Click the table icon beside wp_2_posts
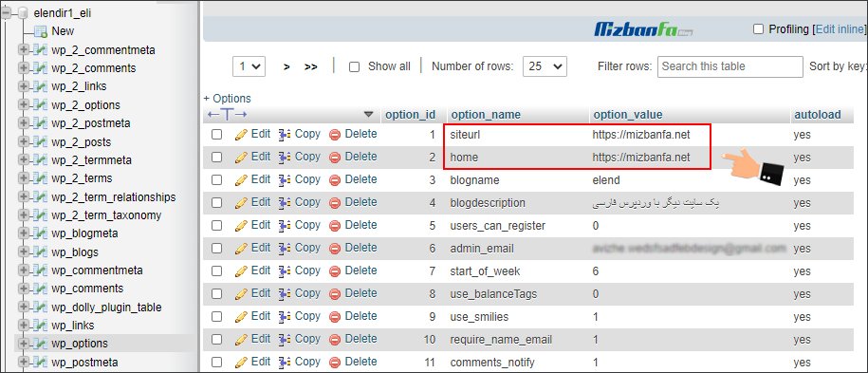 40,141
